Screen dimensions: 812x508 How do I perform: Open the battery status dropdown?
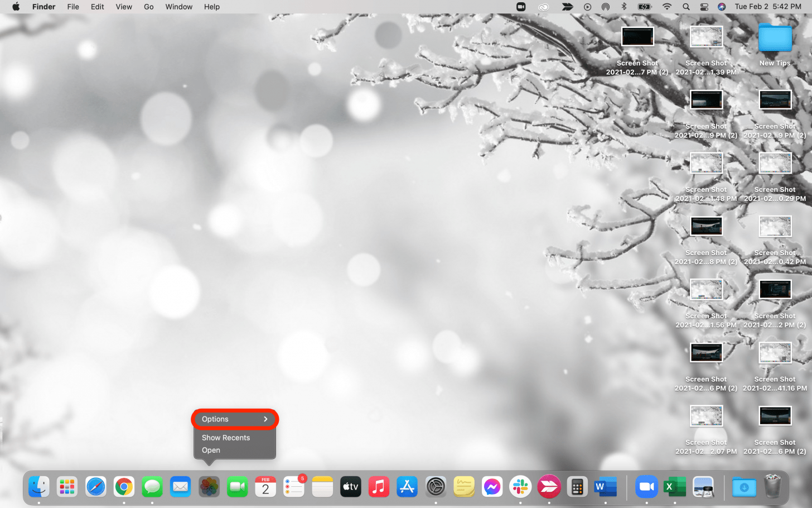644,7
